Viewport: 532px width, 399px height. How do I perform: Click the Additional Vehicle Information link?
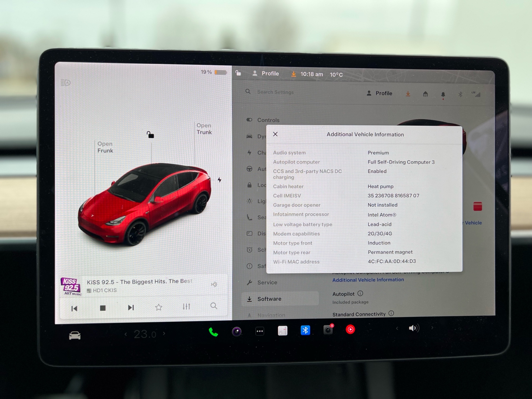pos(368,280)
